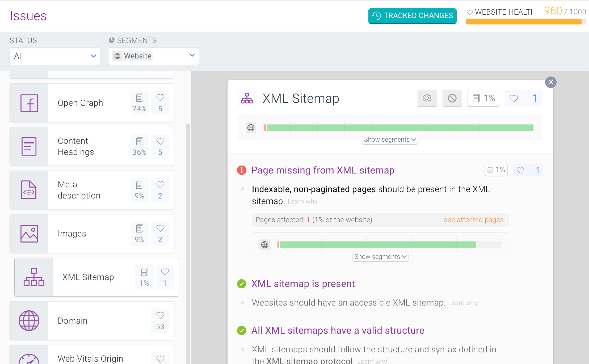Click globe icon beside lower segment bar

click(x=265, y=245)
